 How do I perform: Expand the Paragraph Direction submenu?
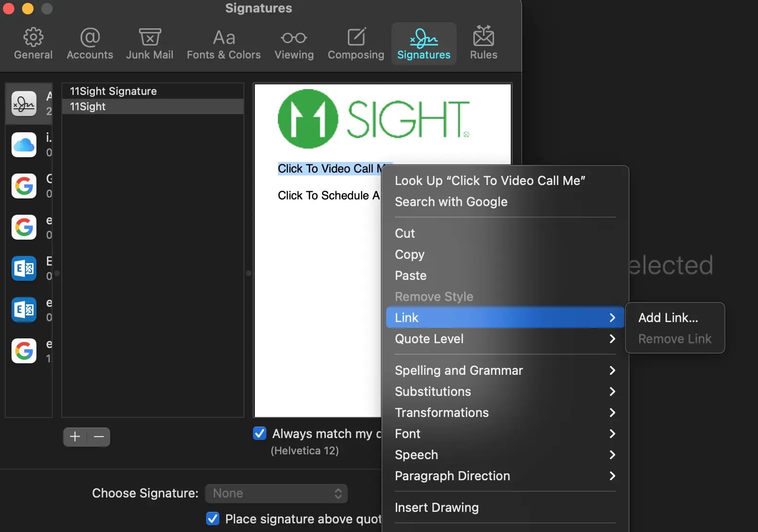(x=505, y=476)
